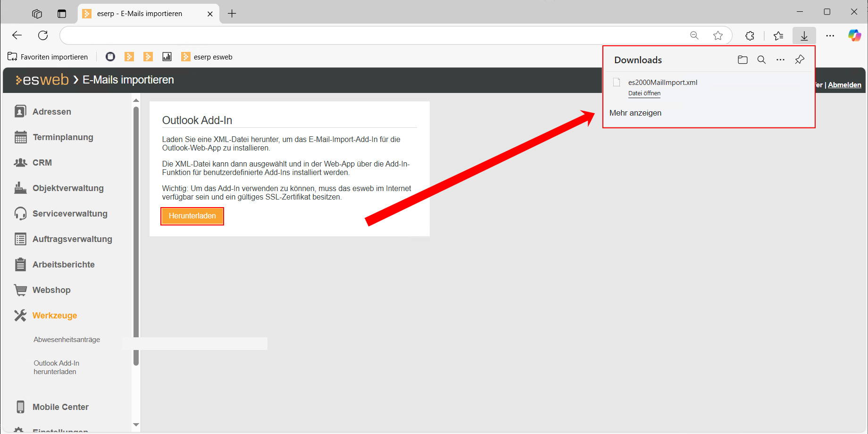The width and height of the screenshot is (868, 434).
Task: Close the eserp browser tab
Action: 210,14
